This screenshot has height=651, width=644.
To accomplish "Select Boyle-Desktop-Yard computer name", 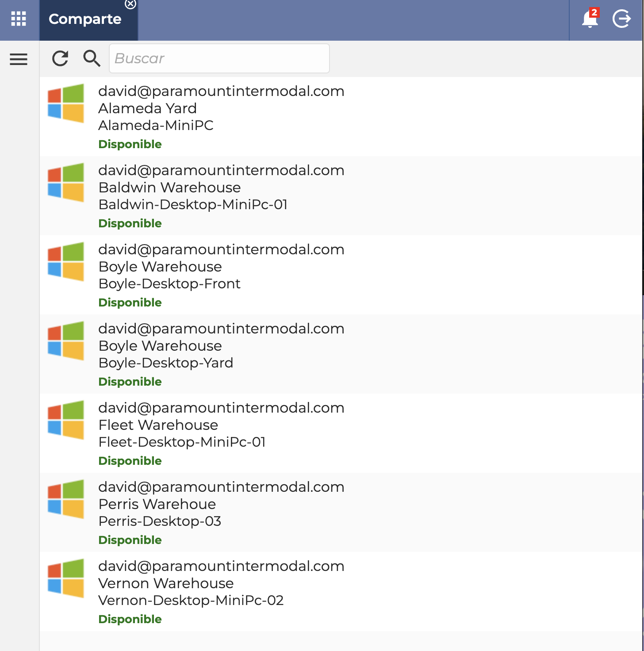I will point(166,363).
